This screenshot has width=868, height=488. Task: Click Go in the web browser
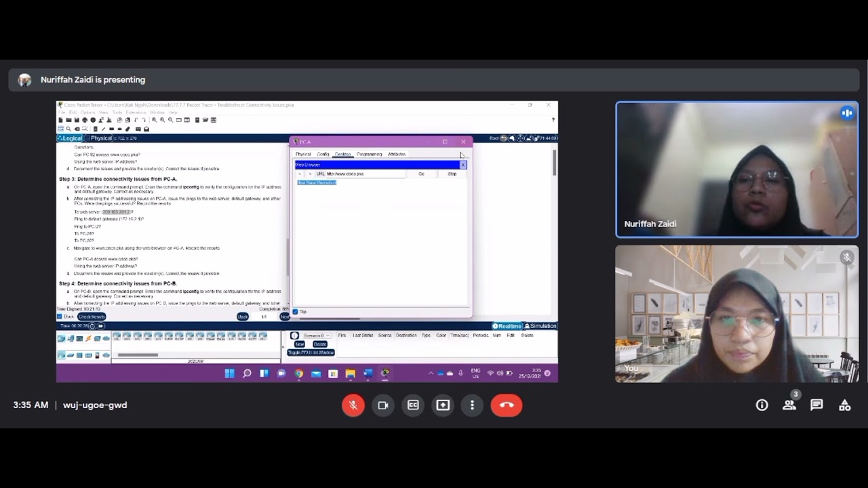point(421,174)
